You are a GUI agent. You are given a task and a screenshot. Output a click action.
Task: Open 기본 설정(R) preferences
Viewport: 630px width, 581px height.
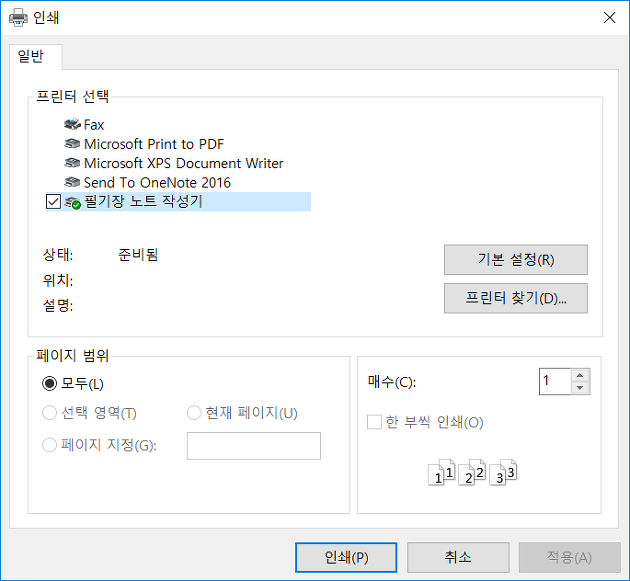(515, 260)
